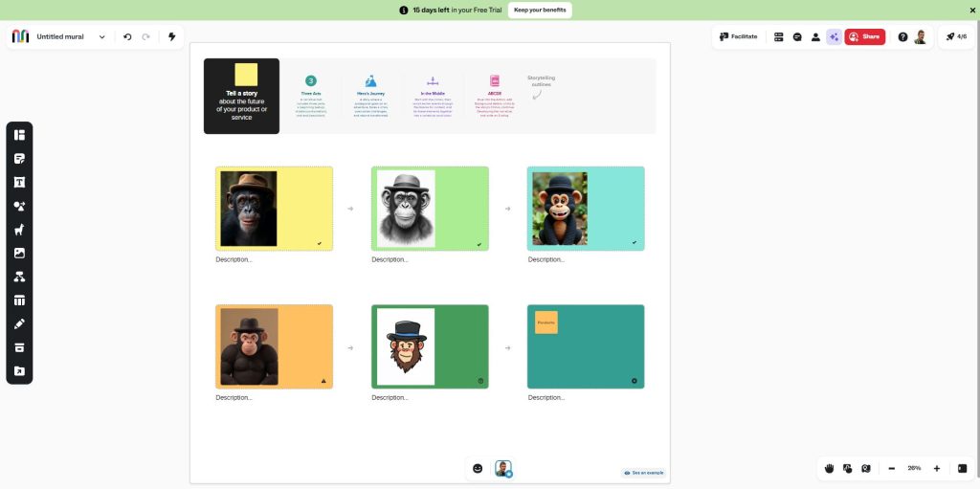
Task: Toggle checkmark on the yellow chimp card
Action: (x=320, y=243)
